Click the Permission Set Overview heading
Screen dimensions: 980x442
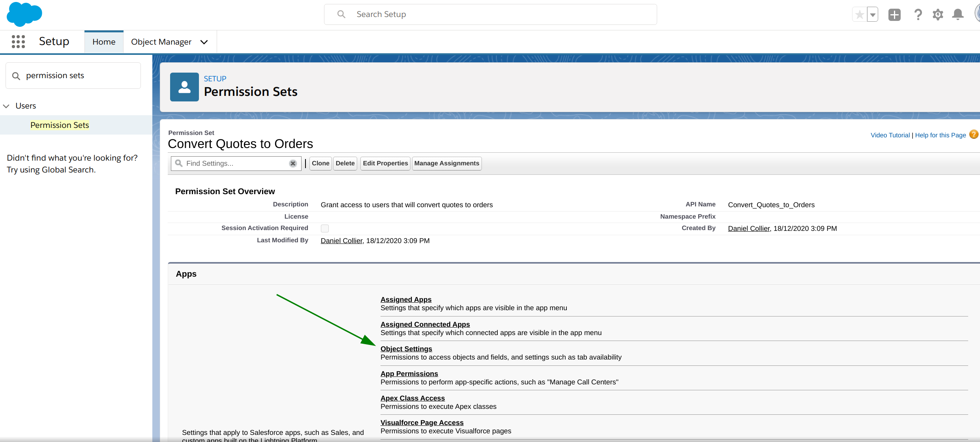225,191
